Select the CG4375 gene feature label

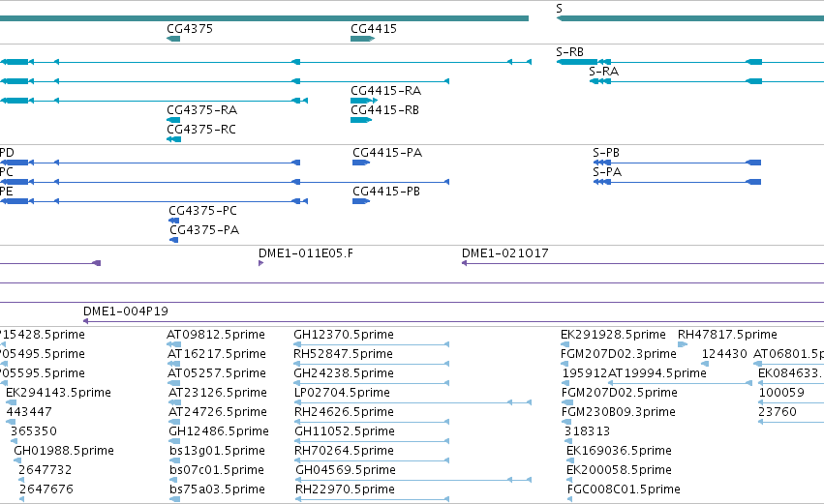click(x=190, y=29)
